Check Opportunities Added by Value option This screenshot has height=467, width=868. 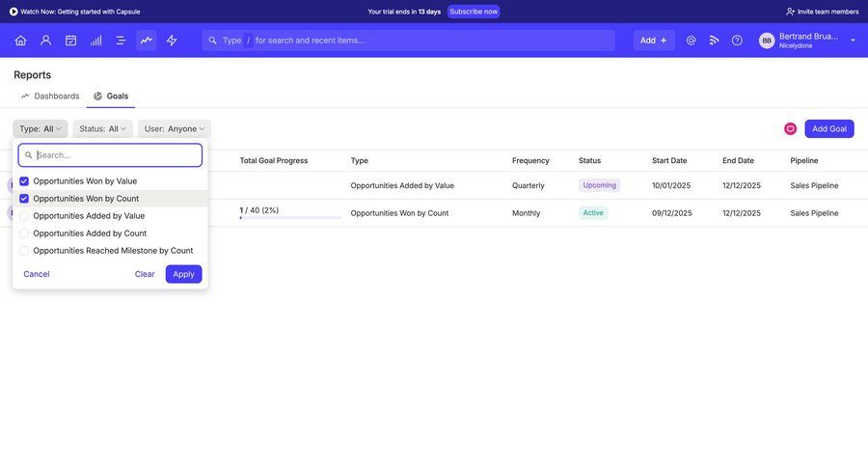click(x=24, y=216)
